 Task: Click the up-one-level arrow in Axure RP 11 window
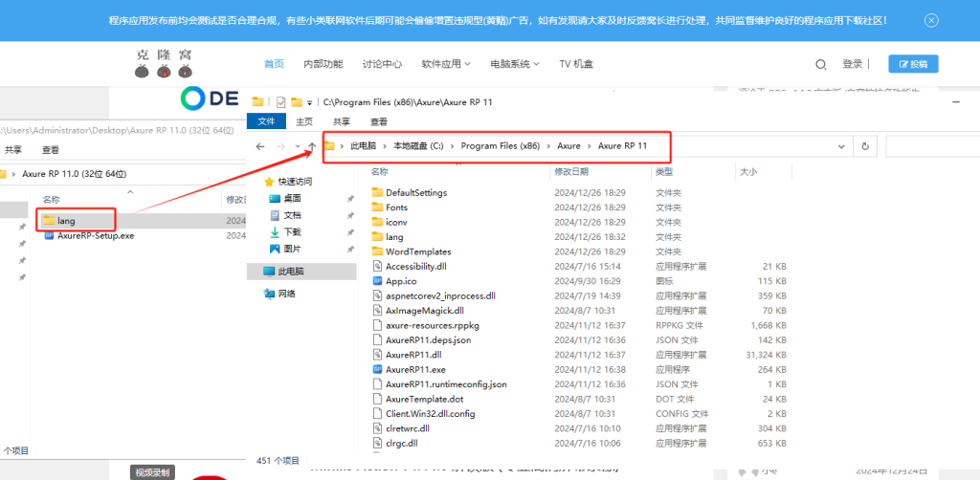click(x=312, y=146)
